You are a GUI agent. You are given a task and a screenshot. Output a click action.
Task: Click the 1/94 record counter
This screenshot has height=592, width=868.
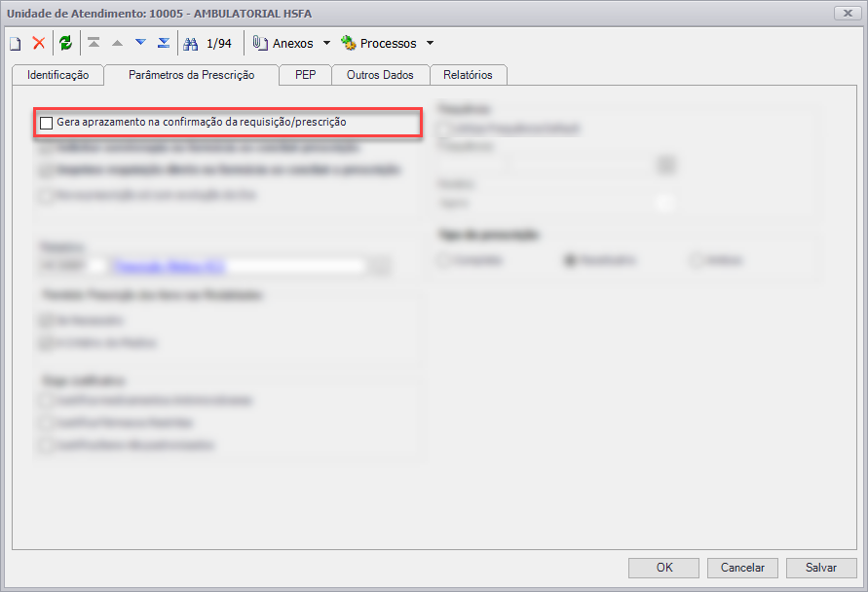[x=219, y=43]
